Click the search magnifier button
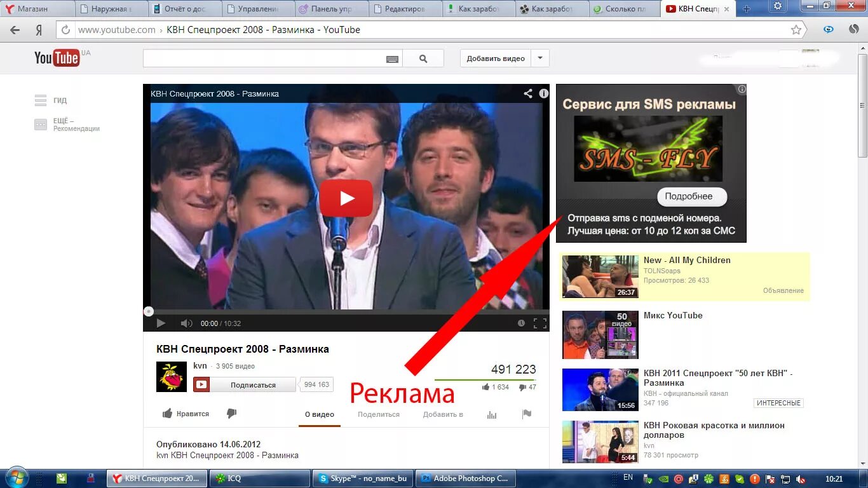Screen dimensions: 868x488 point(423,58)
